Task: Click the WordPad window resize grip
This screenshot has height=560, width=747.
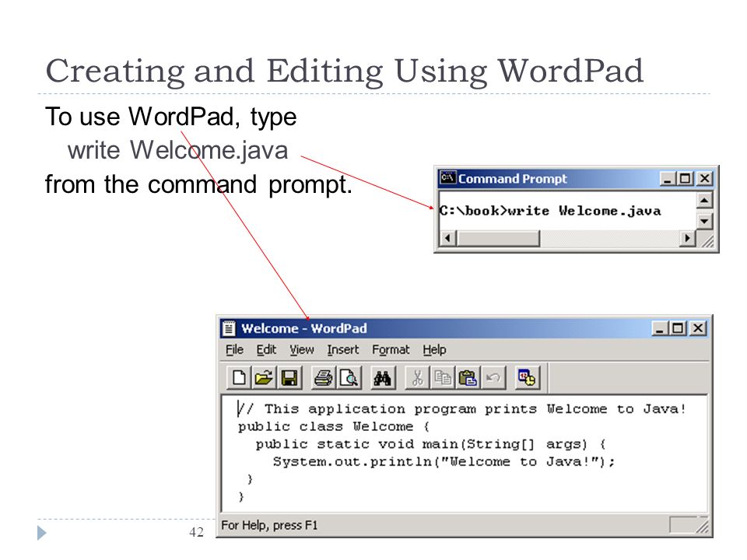Action: [703, 526]
